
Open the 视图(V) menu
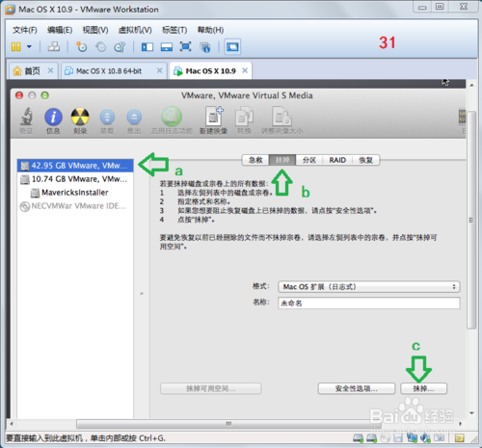pos(95,30)
